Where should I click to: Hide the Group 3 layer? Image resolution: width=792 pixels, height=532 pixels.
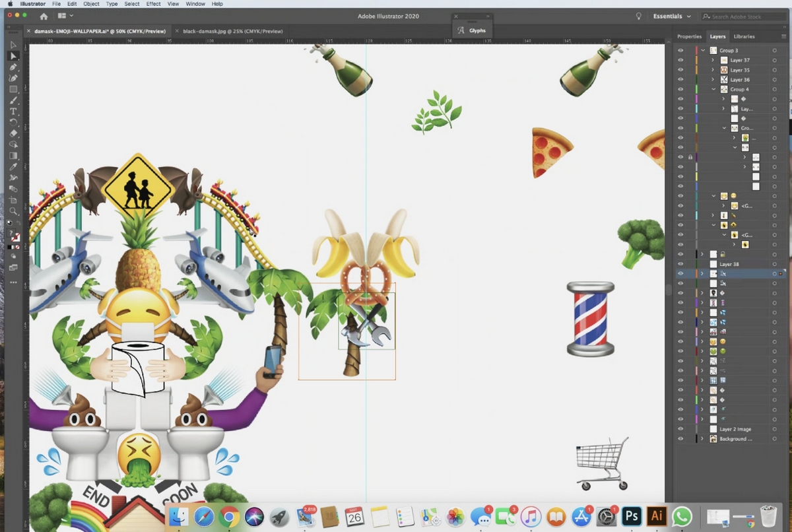680,50
